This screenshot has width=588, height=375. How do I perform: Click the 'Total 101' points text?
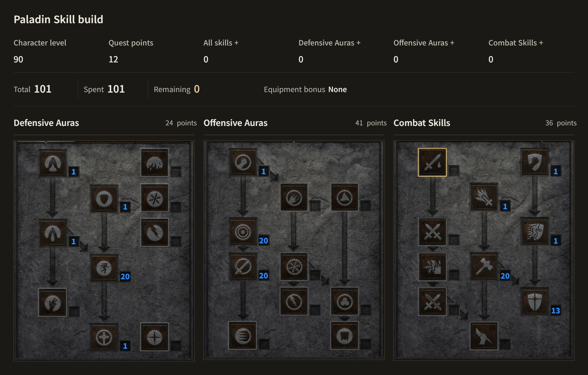[x=33, y=89]
